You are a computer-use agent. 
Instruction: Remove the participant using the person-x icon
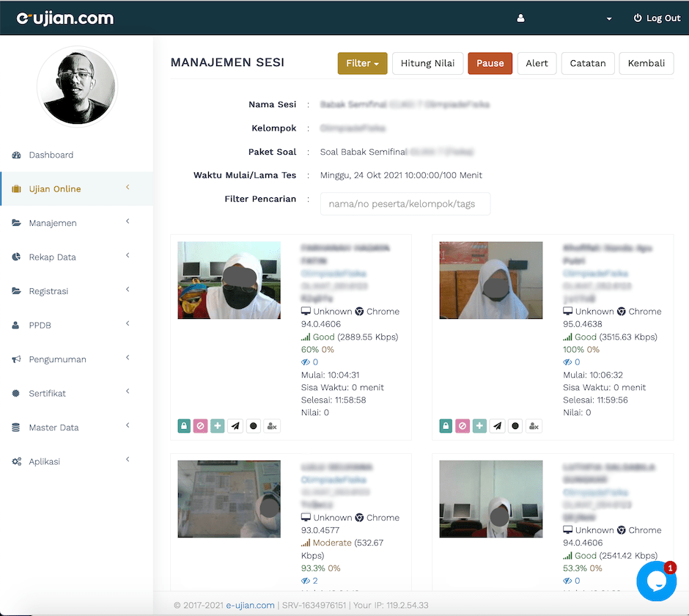pos(272,425)
